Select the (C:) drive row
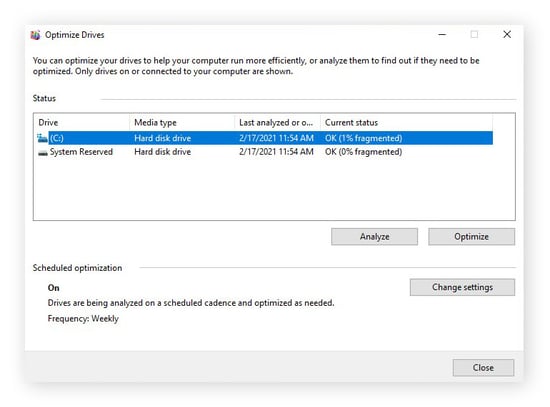This screenshot has width=550, height=407. (265, 138)
